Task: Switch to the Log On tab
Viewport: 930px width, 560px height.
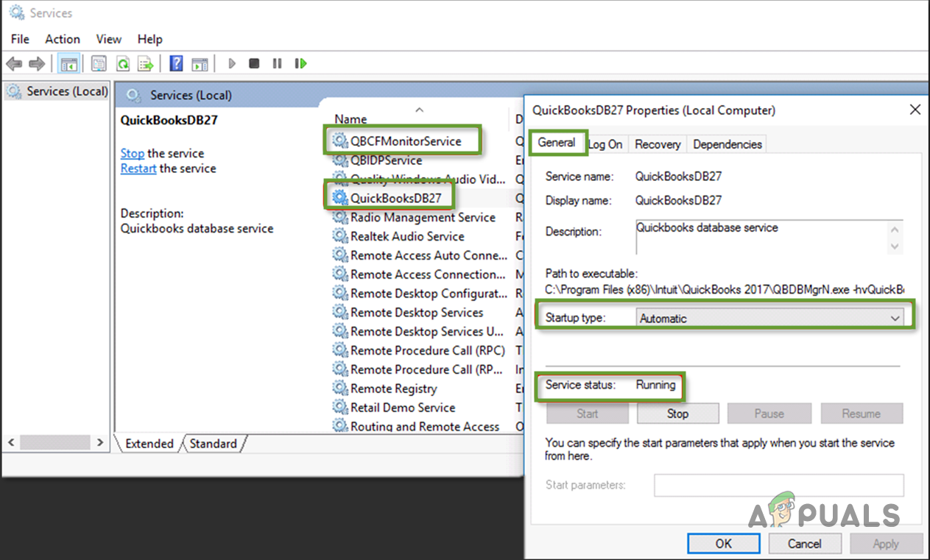Action: pyautogui.click(x=605, y=144)
